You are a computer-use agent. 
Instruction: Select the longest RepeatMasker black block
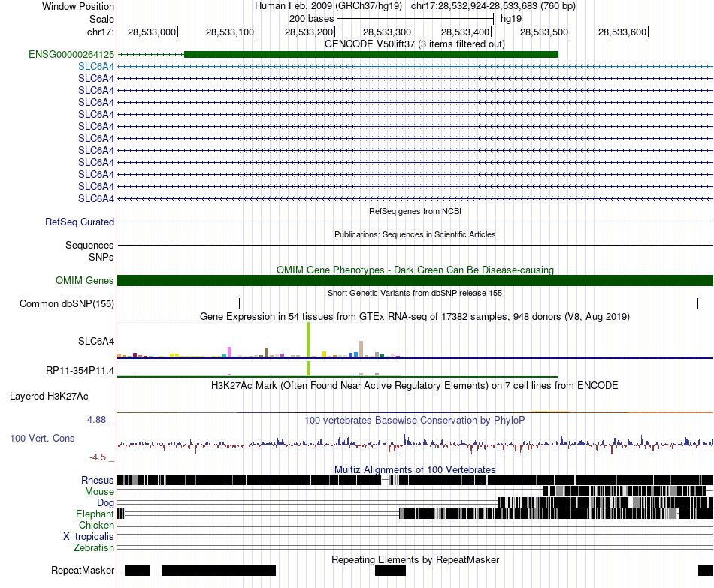(219, 570)
